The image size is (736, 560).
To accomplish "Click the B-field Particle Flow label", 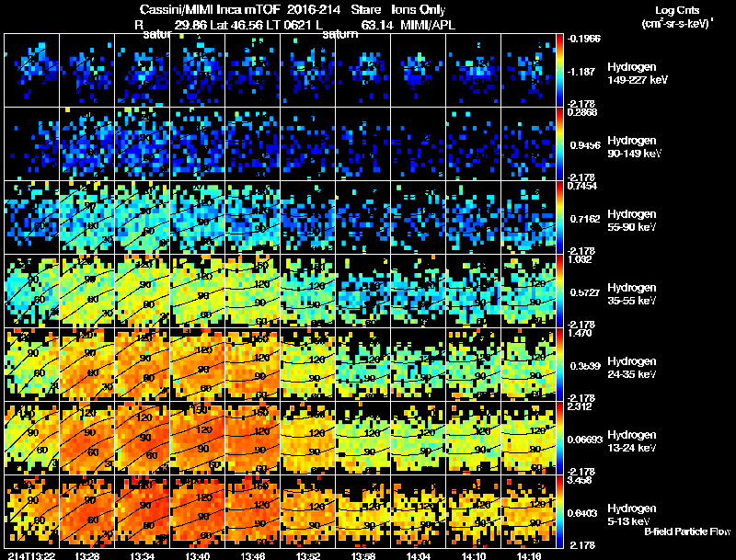I will 687,531.
